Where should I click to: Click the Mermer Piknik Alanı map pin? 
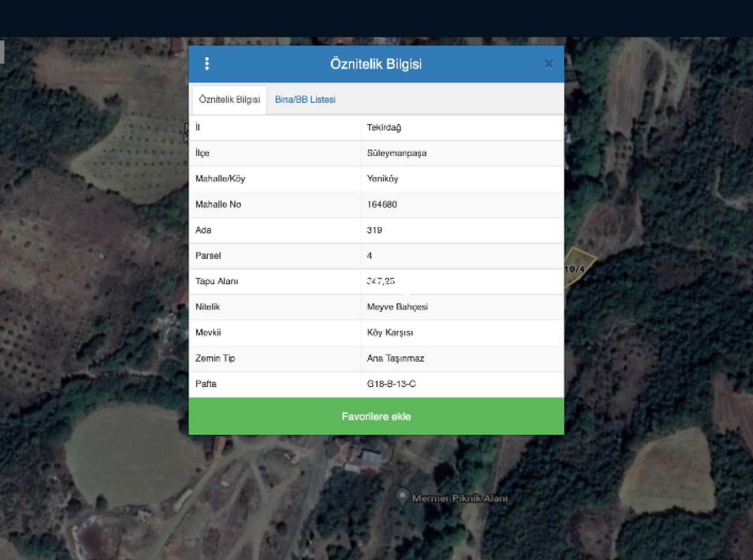[x=402, y=497]
